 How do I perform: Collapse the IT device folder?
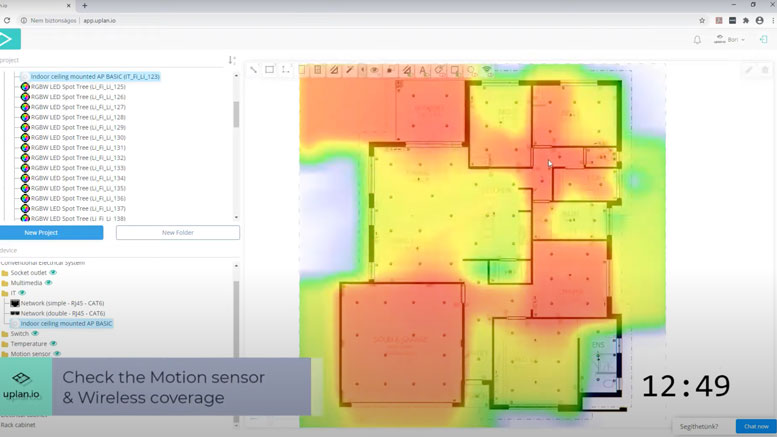[x=5, y=293]
